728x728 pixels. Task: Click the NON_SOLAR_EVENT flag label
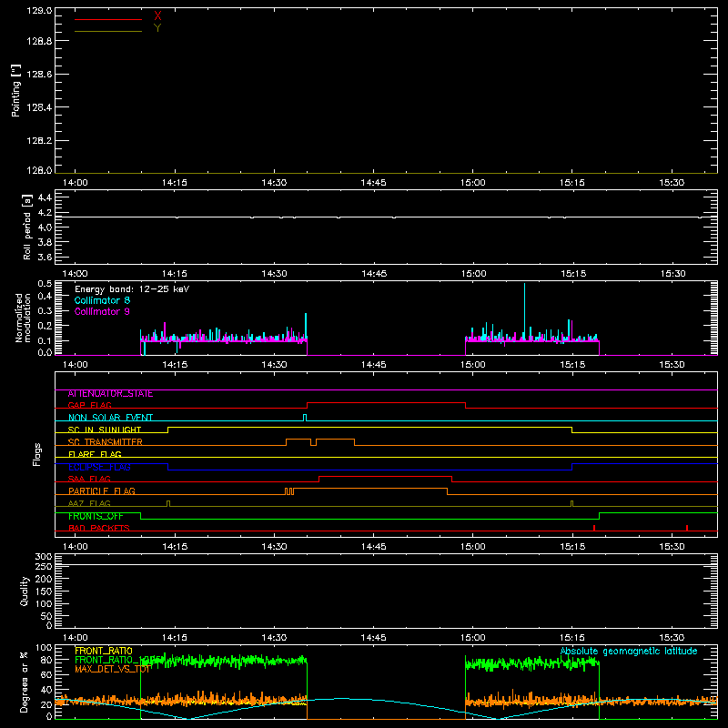110,418
